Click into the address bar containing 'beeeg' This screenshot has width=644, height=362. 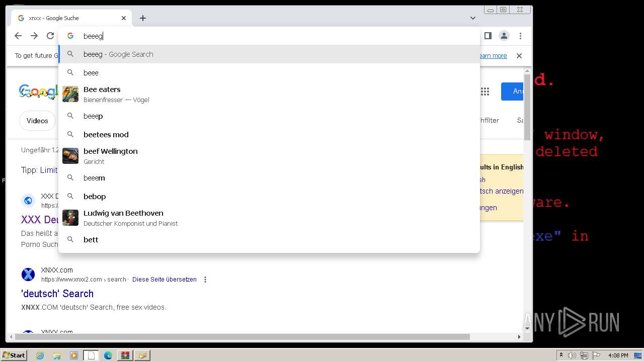click(x=269, y=36)
